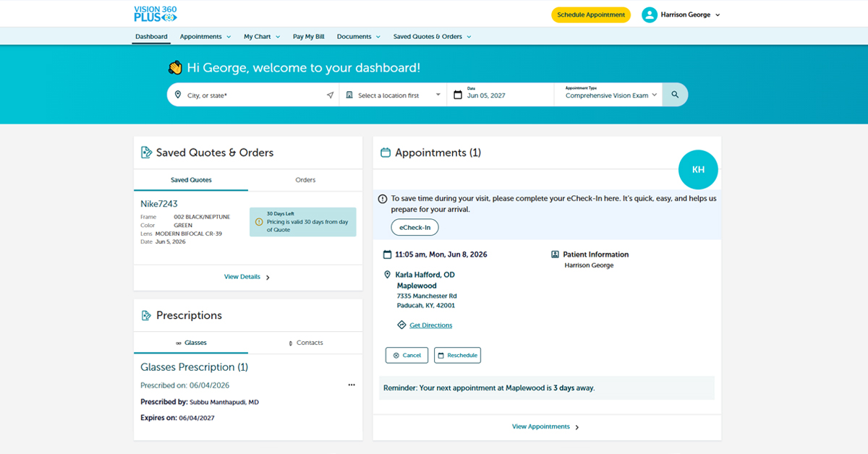
Task: Click the City, or state input field
Action: tap(253, 95)
